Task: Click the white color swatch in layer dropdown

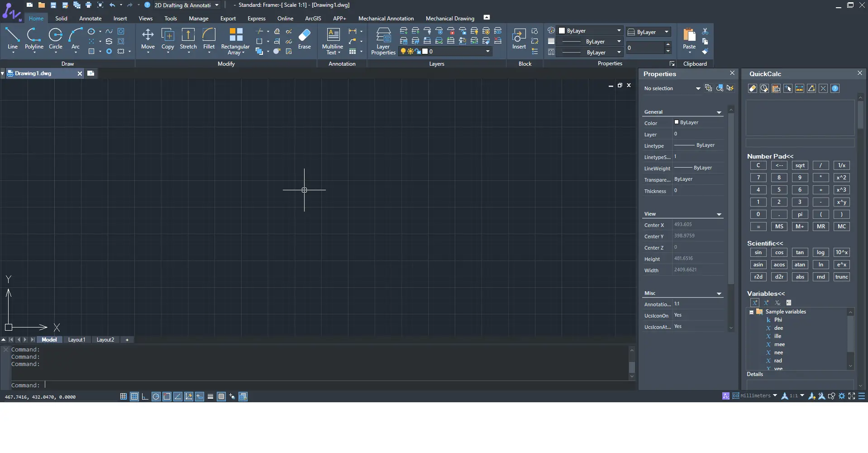Action: coord(425,51)
